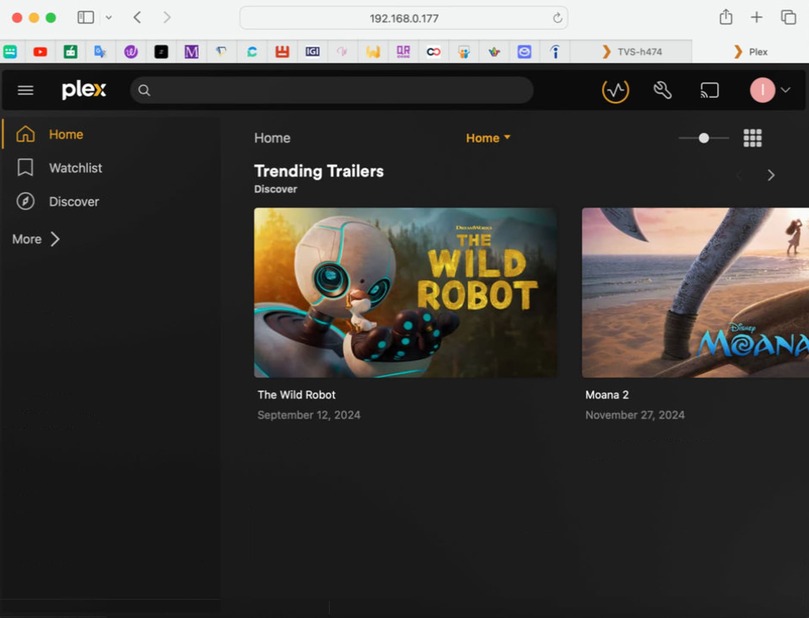This screenshot has width=809, height=618.
Task: Adjust the thumbnail size slider
Action: [704, 138]
